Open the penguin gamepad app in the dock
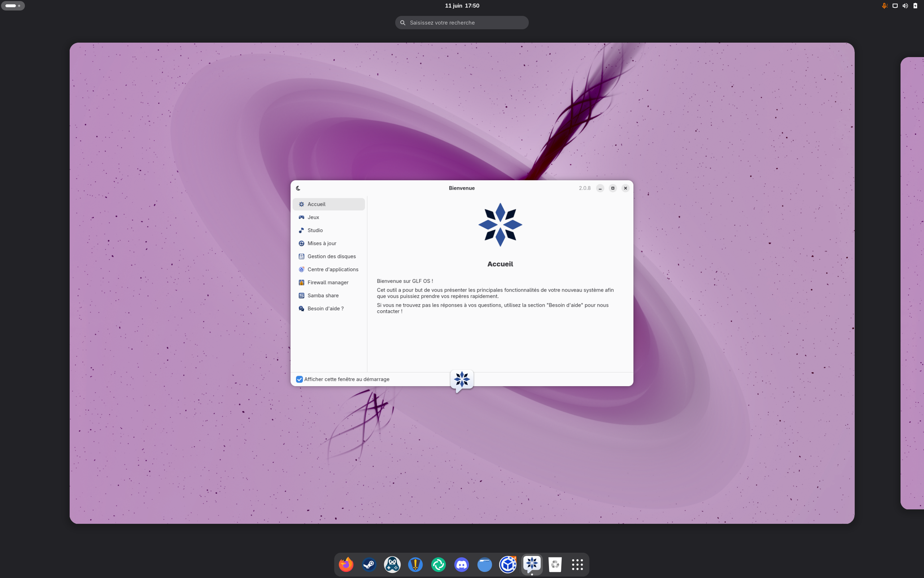The width and height of the screenshot is (924, 578). pos(392,564)
